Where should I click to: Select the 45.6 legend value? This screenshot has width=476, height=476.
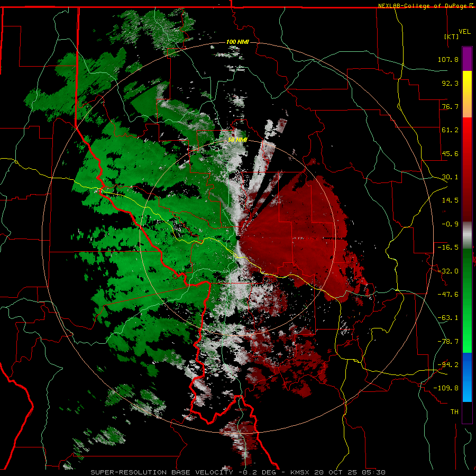pyautogui.click(x=450, y=153)
